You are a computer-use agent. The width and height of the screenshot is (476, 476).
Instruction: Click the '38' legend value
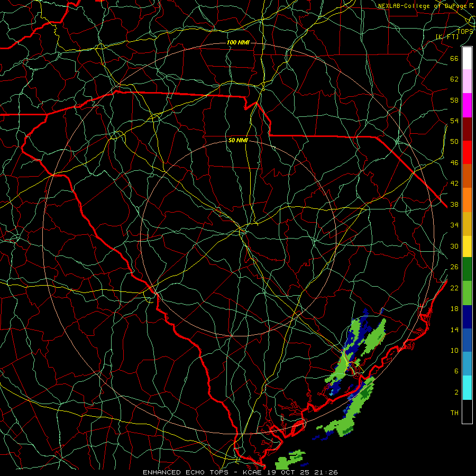click(x=454, y=204)
